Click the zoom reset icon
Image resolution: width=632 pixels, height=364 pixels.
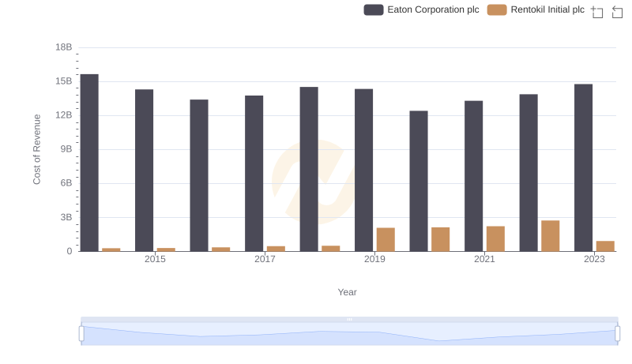pos(617,12)
